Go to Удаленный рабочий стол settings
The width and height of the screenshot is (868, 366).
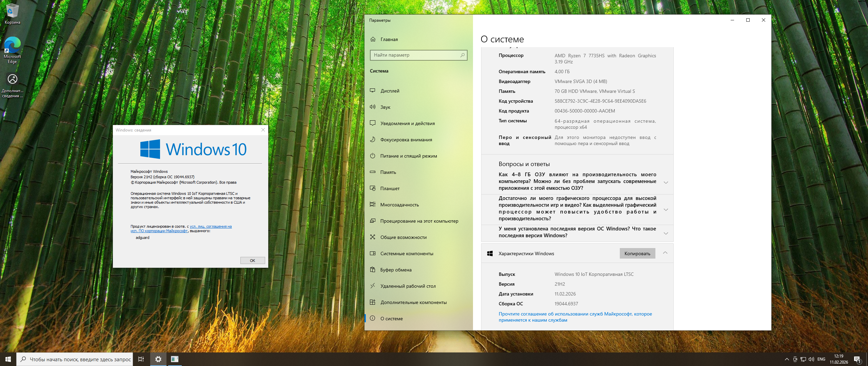[408, 286]
